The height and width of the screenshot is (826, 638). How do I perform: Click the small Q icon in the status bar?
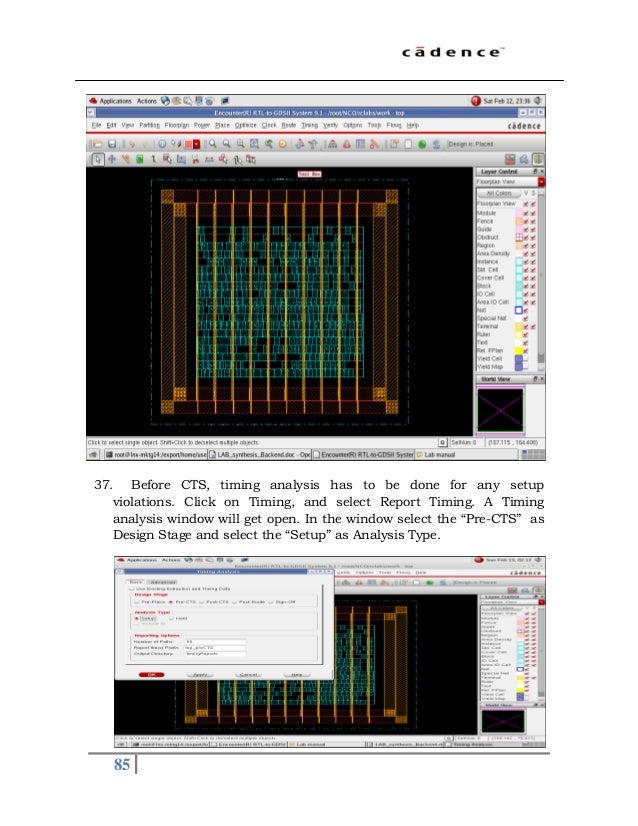tap(443, 442)
